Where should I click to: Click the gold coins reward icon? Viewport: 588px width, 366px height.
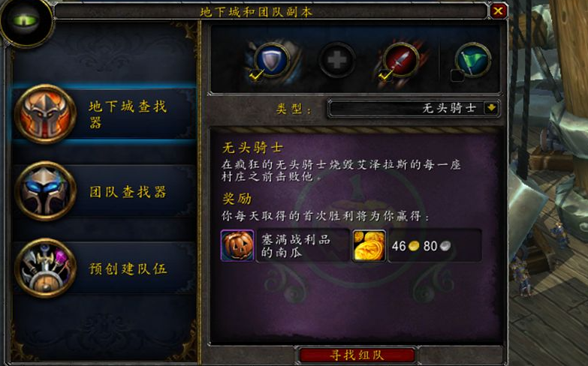click(x=369, y=245)
